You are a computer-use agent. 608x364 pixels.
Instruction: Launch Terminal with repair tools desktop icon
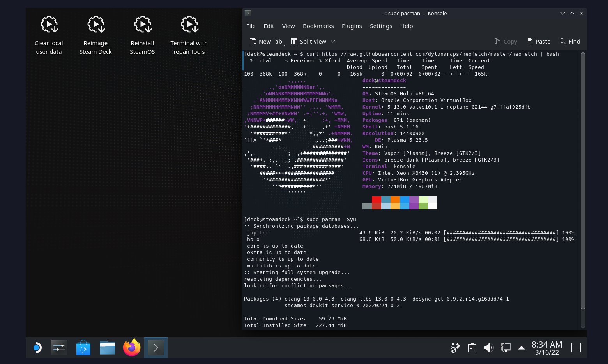(189, 35)
